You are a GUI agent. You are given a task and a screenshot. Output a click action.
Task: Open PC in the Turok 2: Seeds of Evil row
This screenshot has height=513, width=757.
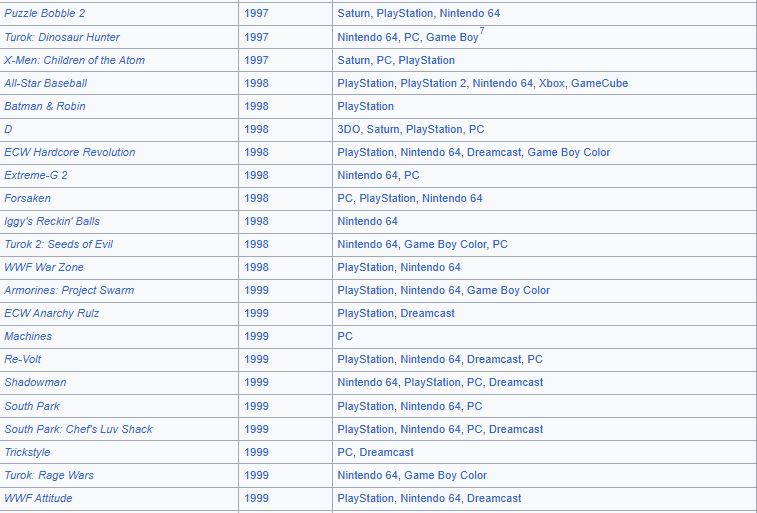pyautogui.click(x=500, y=244)
